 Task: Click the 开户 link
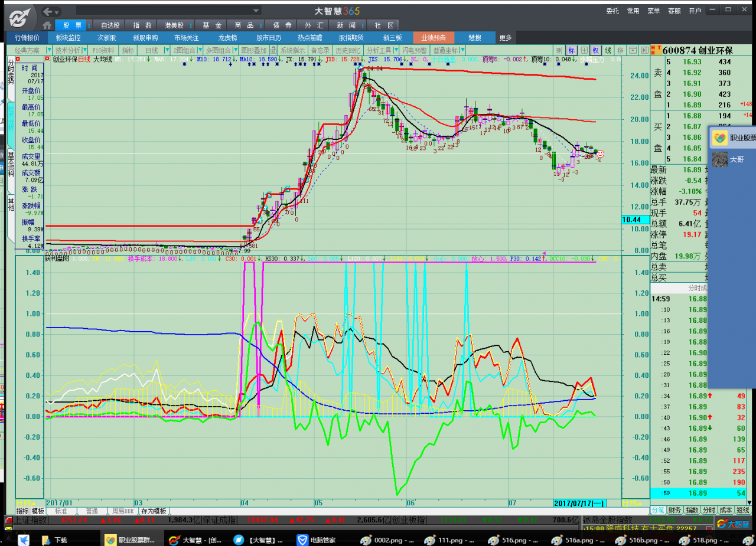click(695, 11)
